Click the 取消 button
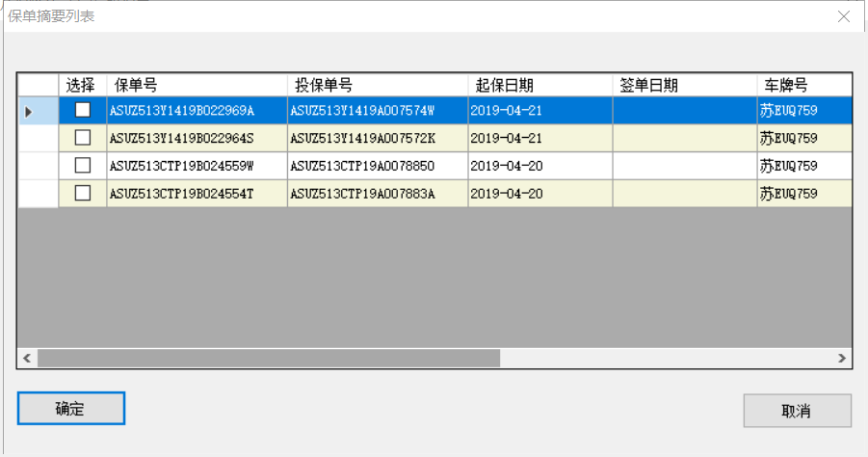The width and height of the screenshot is (868, 457). pos(797,411)
